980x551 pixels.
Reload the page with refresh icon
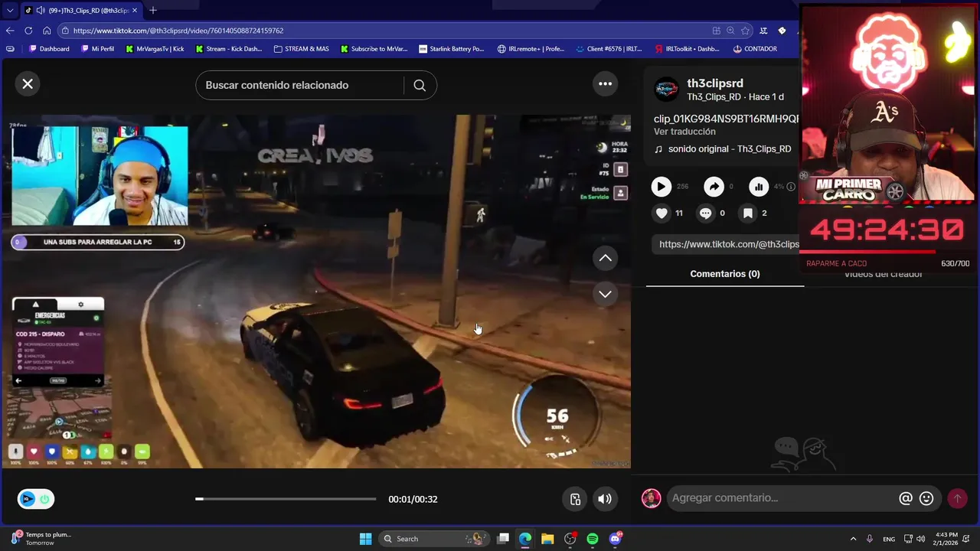pos(28,31)
